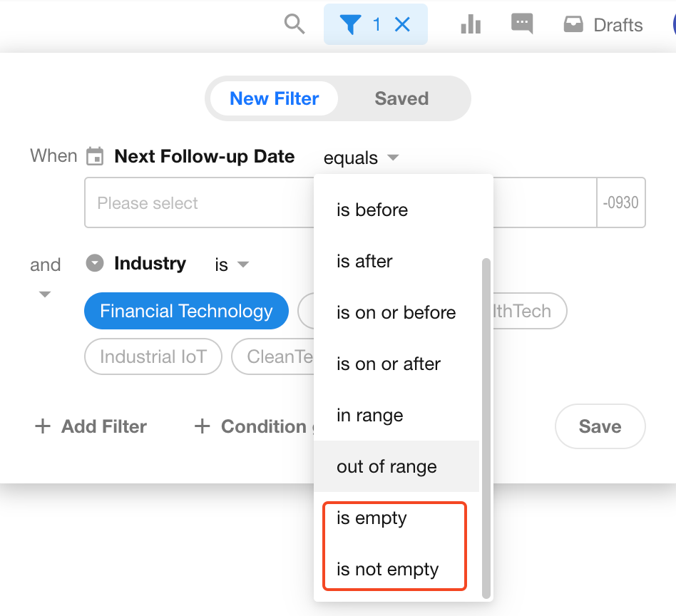Click the Industry field dropdown icon
Screen dimensions: 676x616
[95, 264]
